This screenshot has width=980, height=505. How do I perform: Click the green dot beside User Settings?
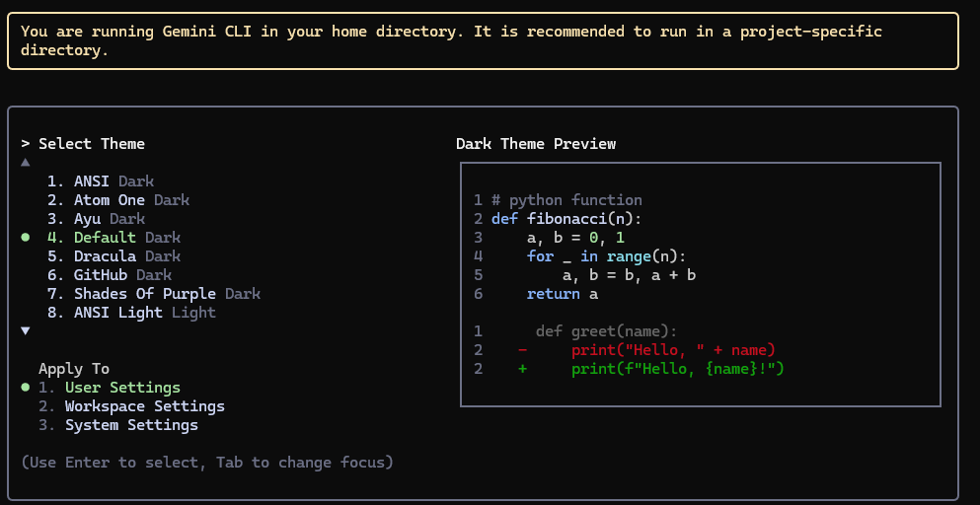[25, 388]
